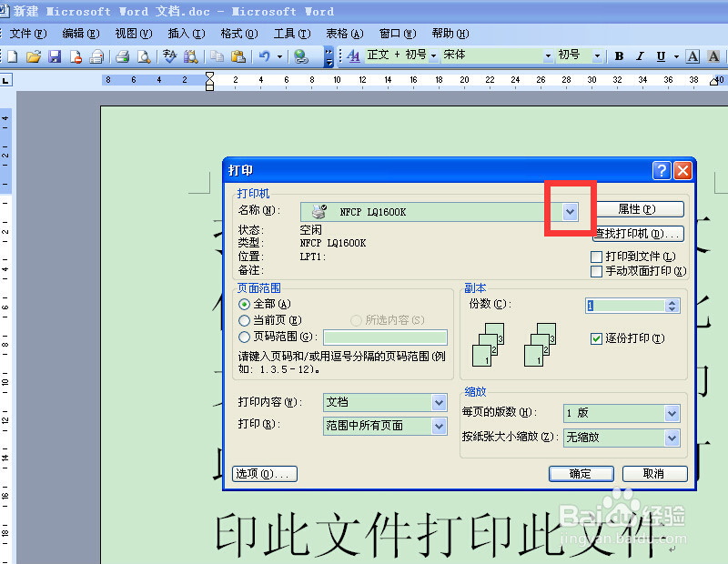Click the tab stop selector on ruler
Image resolution: width=728 pixels, height=564 pixels.
pos(5,81)
